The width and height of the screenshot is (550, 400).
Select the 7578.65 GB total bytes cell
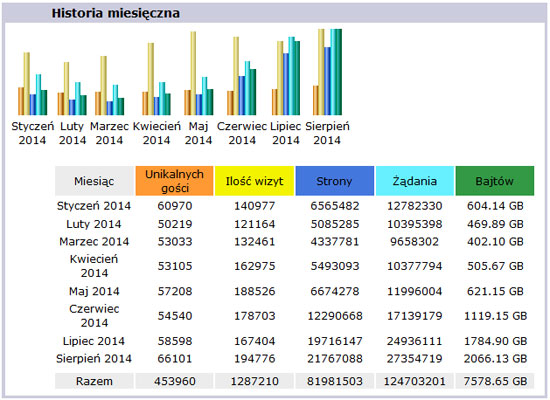tap(495, 381)
